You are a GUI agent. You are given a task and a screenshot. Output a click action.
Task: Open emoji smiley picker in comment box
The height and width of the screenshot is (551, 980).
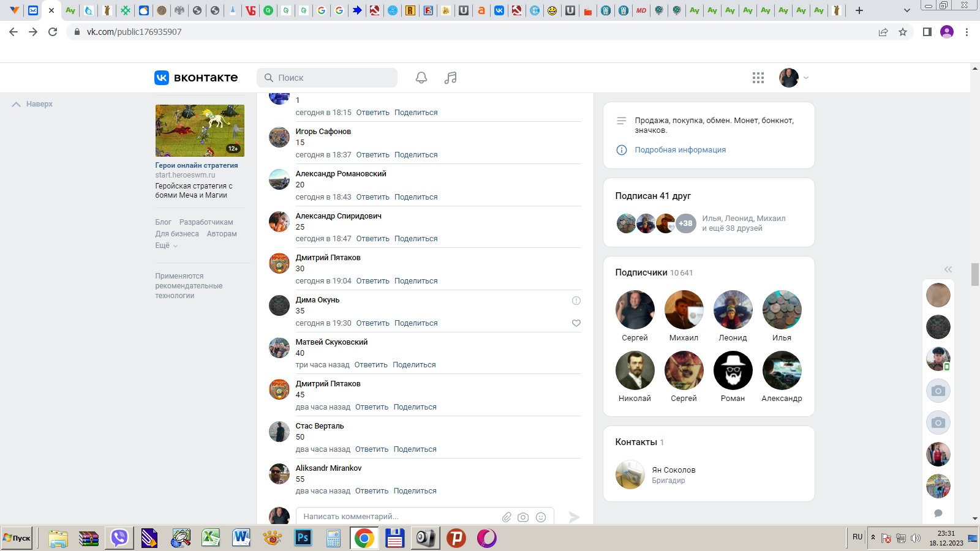[x=541, y=517]
